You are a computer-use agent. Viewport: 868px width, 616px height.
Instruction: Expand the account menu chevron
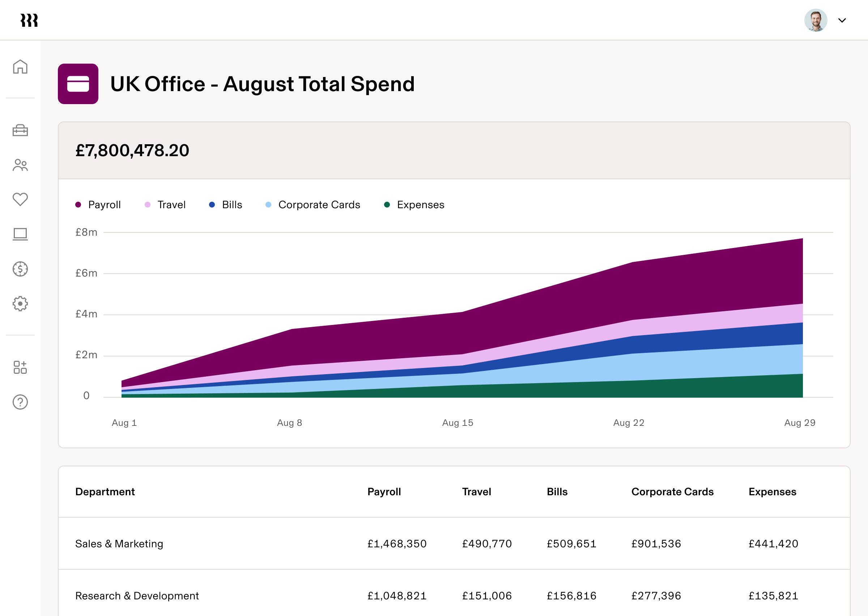point(842,21)
